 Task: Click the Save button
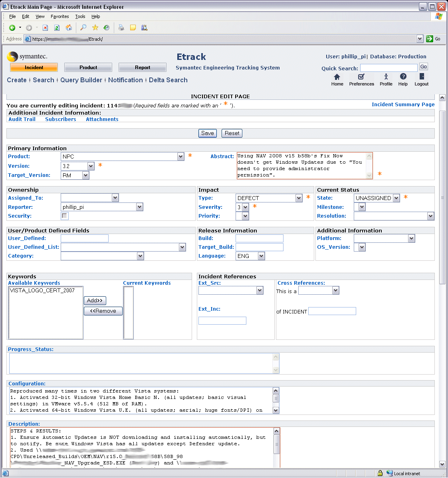tap(207, 133)
